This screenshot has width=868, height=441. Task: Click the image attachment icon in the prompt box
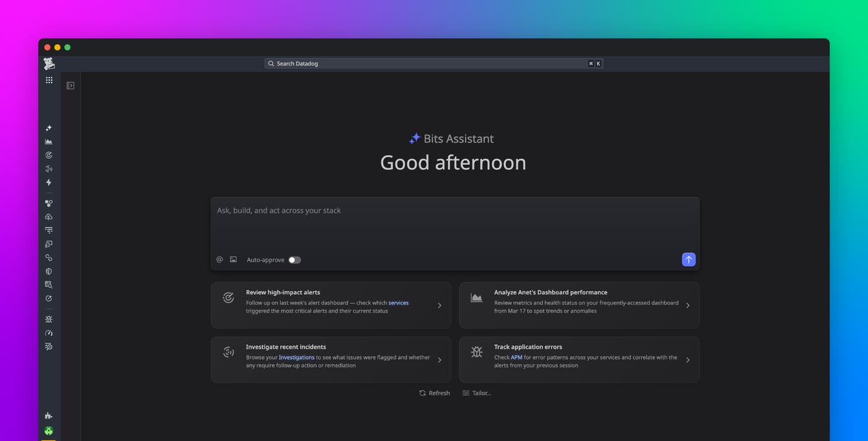[233, 259]
